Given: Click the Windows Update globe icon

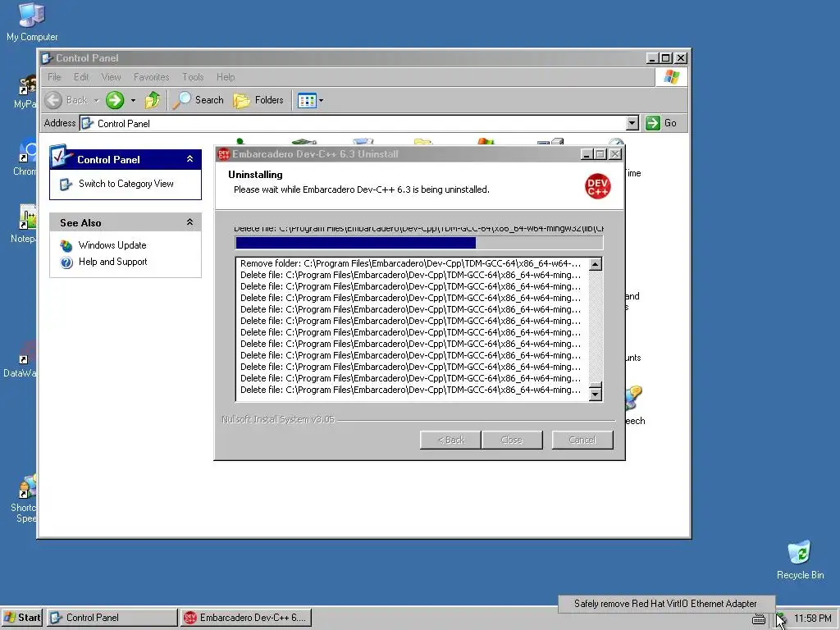Looking at the screenshot, I should click(x=66, y=246).
